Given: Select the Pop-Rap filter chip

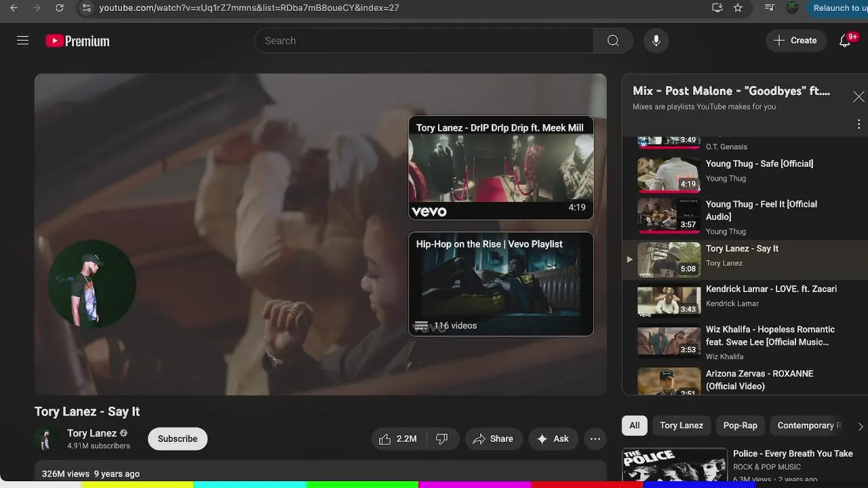Looking at the screenshot, I should tap(740, 426).
